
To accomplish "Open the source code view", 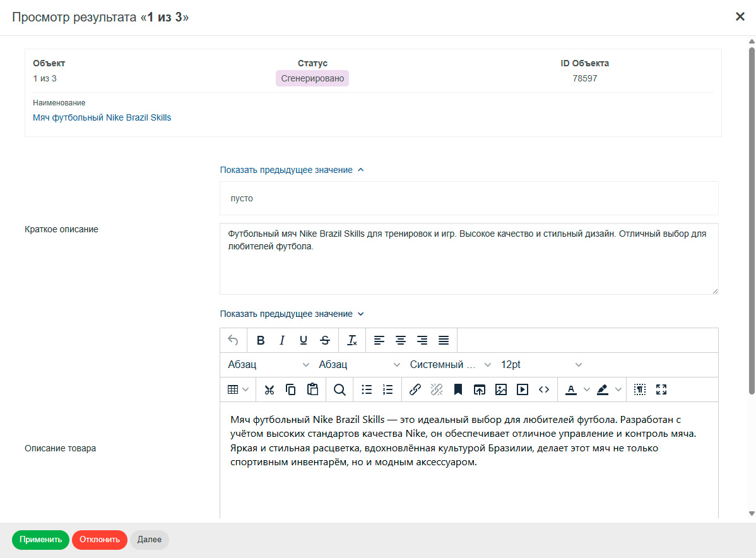I will [x=544, y=389].
